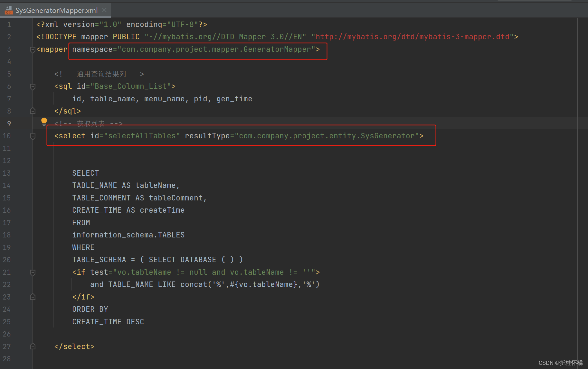This screenshot has height=369, width=588.
Task: Click the WHERE keyword line
Action: pyautogui.click(x=83, y=247)
